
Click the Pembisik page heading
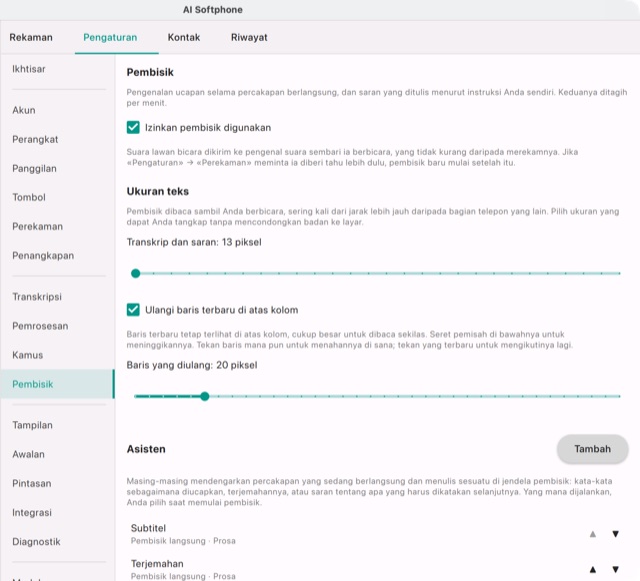click(x=150, y=72)
